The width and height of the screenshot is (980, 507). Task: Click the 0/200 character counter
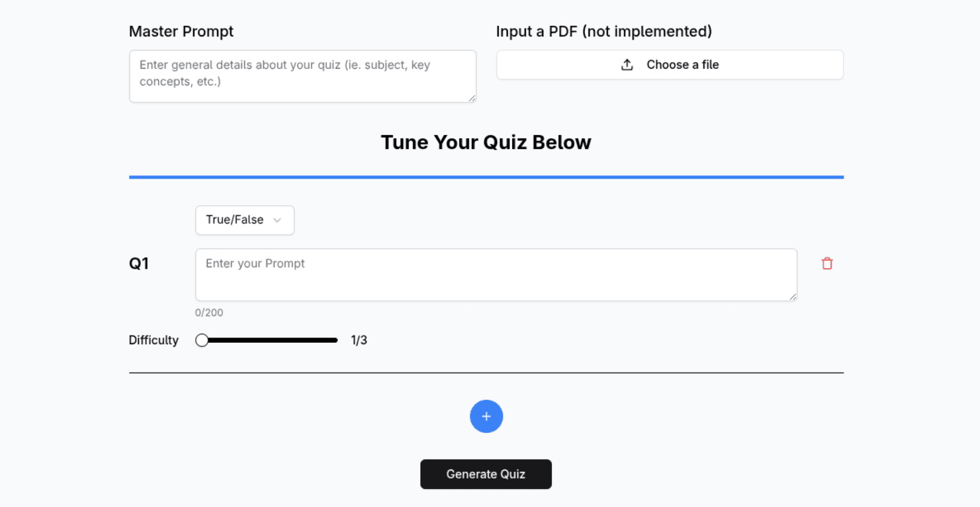pos(209,312)
